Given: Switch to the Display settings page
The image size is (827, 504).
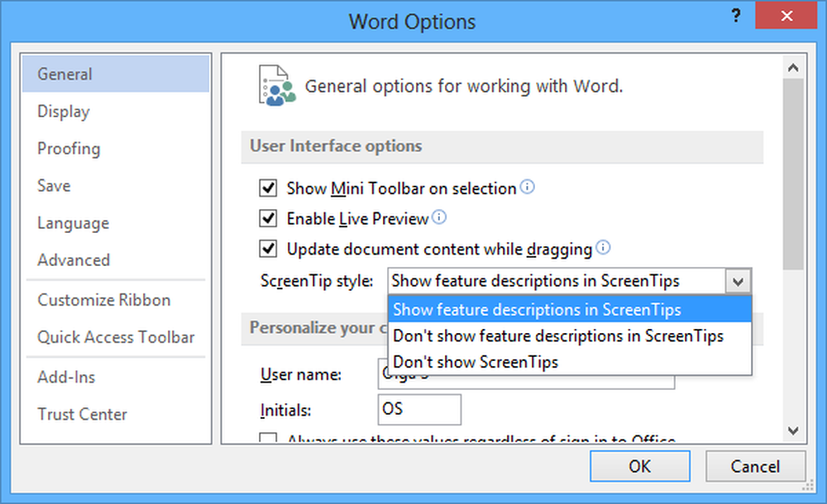Looking at the screenshot, I should click(63, 111).
